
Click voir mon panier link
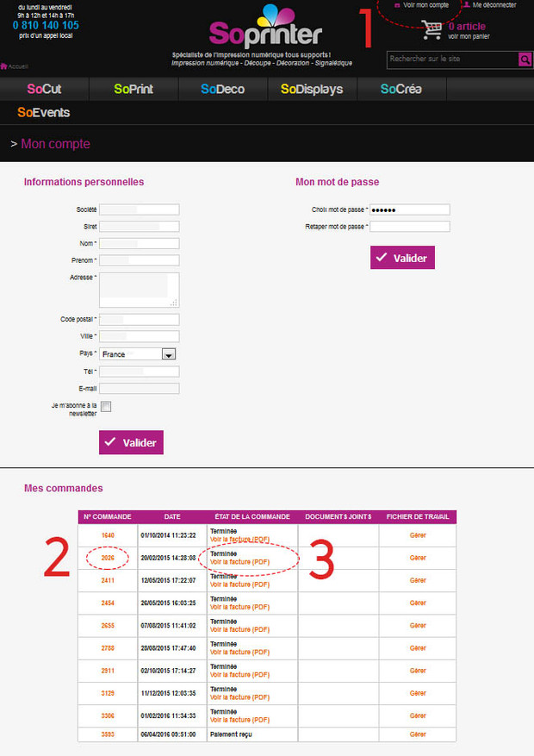pos(469,36)
